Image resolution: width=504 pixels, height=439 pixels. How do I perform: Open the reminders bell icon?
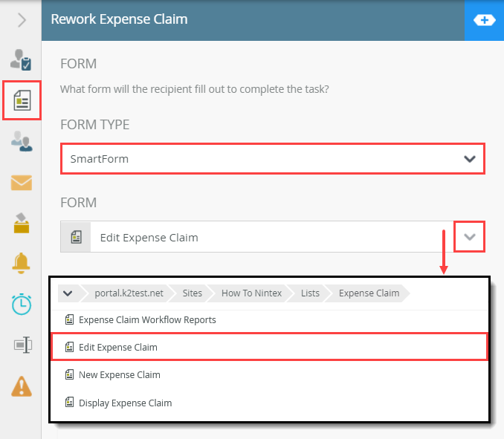(22, 263)
